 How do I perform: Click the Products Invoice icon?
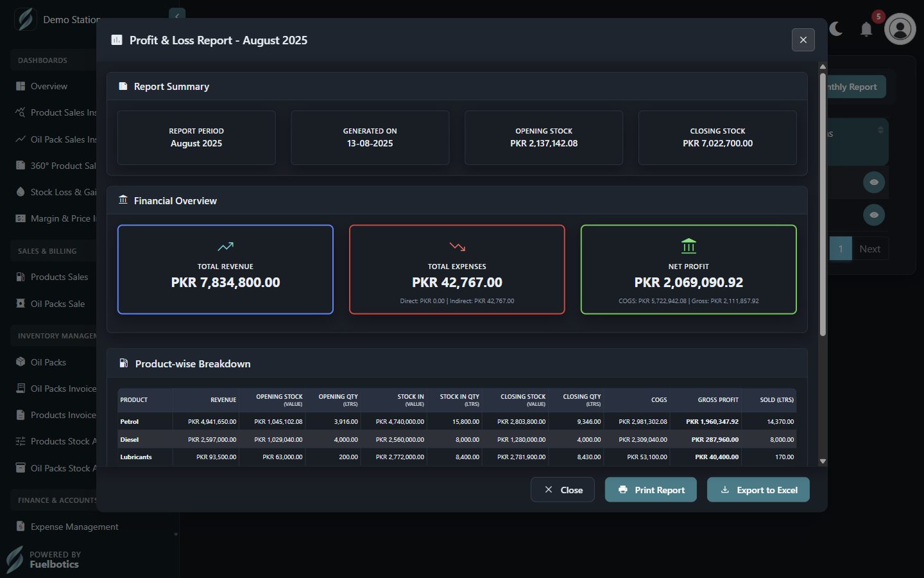point(21,415)
